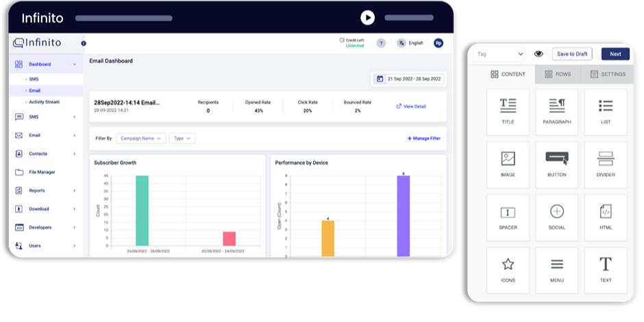The height and width of the screenshot is (322, 644).
Task: Open the Campaign Name filter dropdown
Action: 140,138
